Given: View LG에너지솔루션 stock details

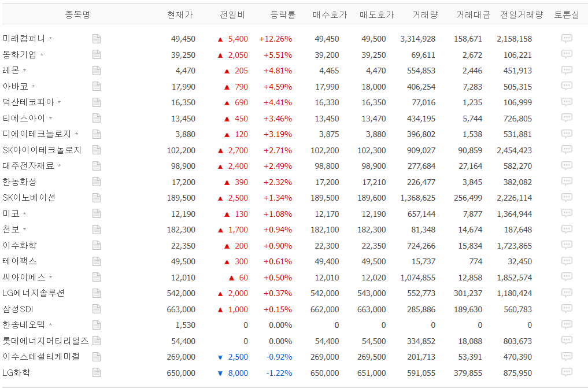Looking at the screenshot, I should 34,293.
